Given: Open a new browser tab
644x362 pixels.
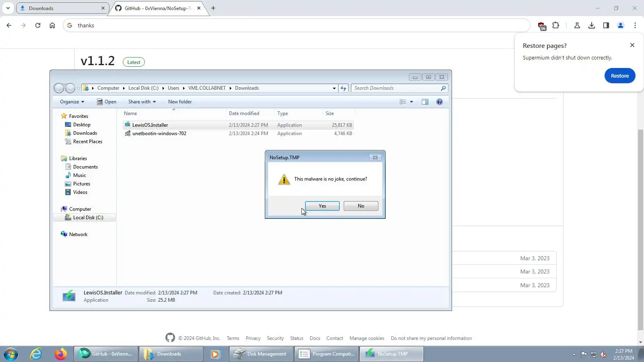Looking at the screenshot, I should coord(213,8).
